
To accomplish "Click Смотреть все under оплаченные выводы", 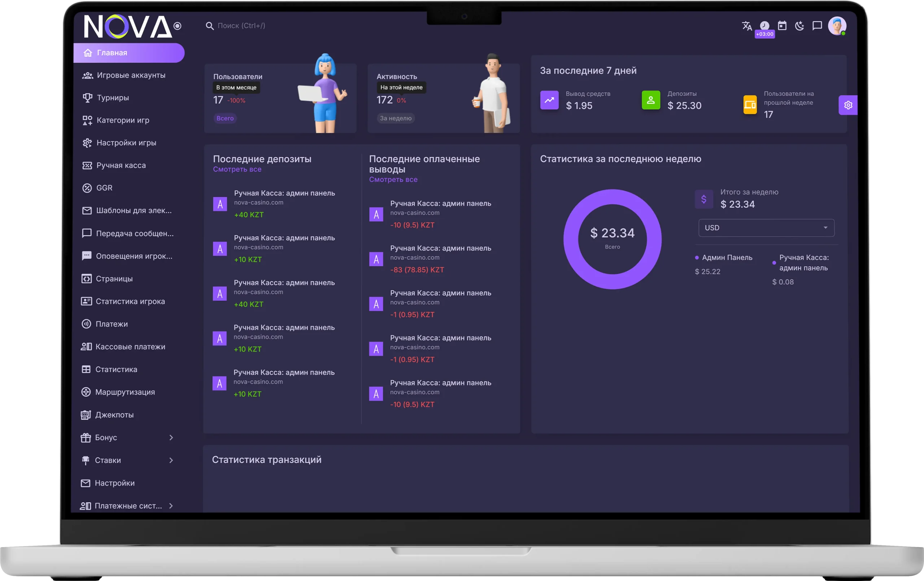I will pos(393,180).
